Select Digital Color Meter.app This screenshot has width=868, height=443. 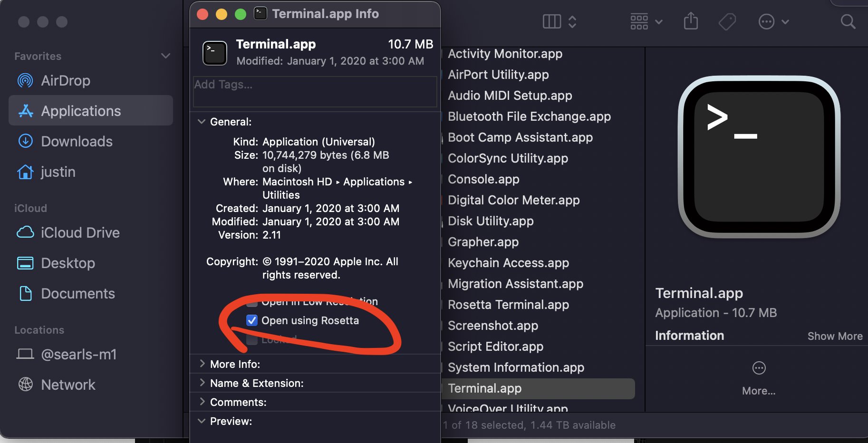tap(513, 200)
